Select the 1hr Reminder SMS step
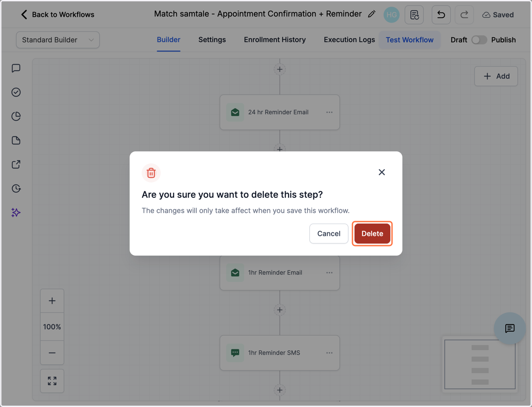 tap(280, 353)
